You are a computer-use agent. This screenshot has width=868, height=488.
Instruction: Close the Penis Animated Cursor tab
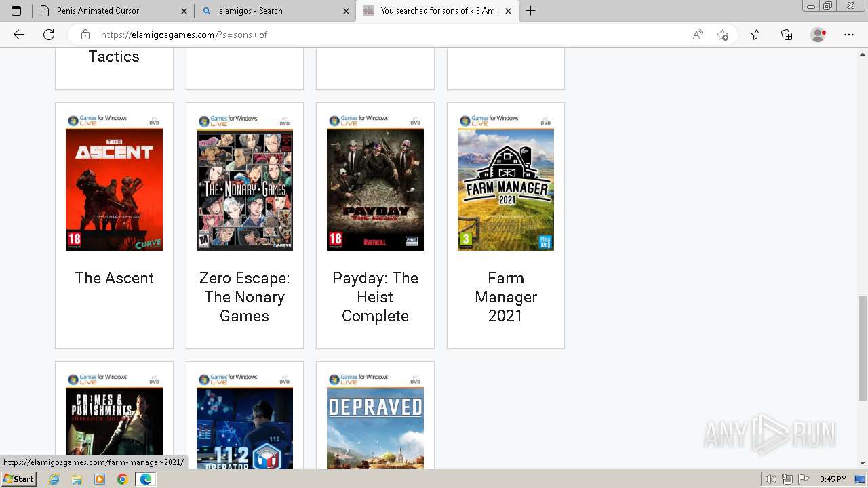click(x=184, y=11)
